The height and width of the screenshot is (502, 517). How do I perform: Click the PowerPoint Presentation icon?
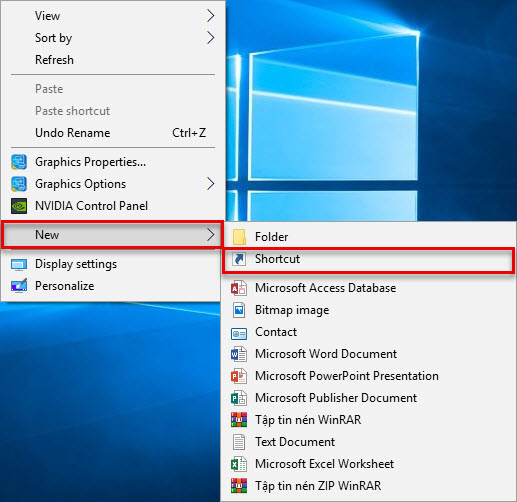click(x=239, y=376)
